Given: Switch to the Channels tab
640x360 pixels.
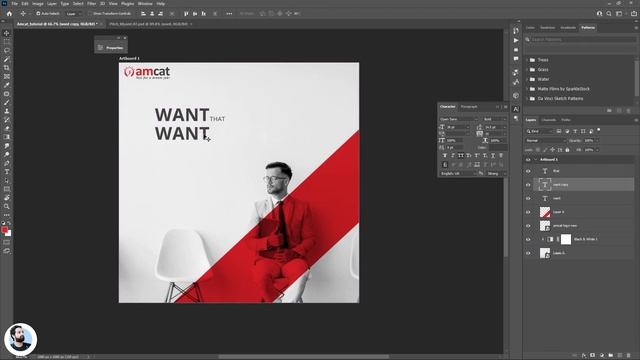Looking at the screenshot, I should 549,120.
